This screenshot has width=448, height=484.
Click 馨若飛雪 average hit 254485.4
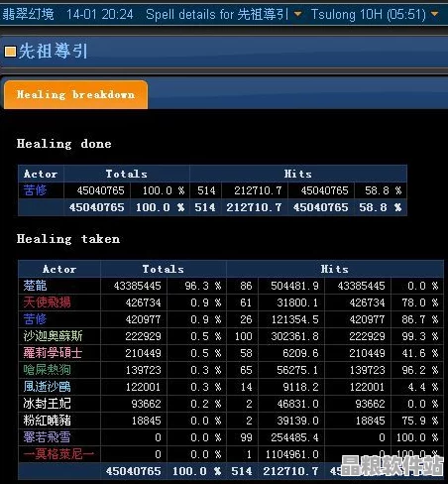coord(294,437)
